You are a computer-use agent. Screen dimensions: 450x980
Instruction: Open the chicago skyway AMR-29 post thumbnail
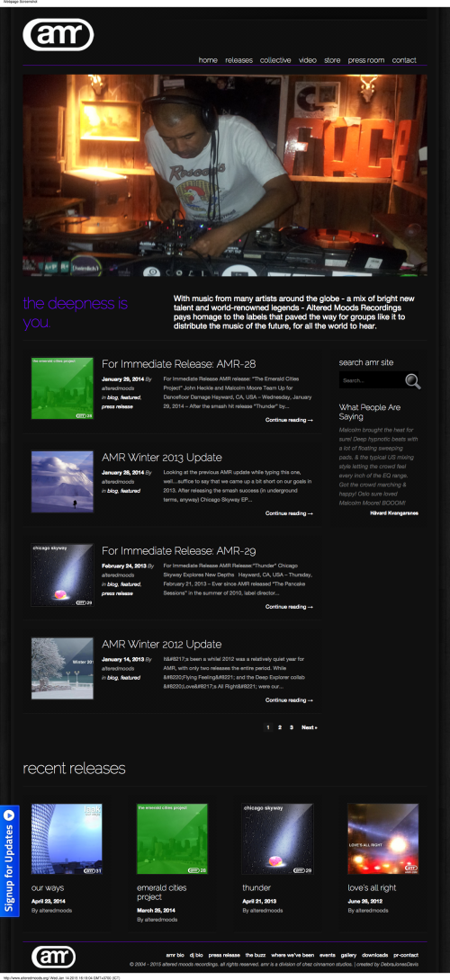click(62, 575)
